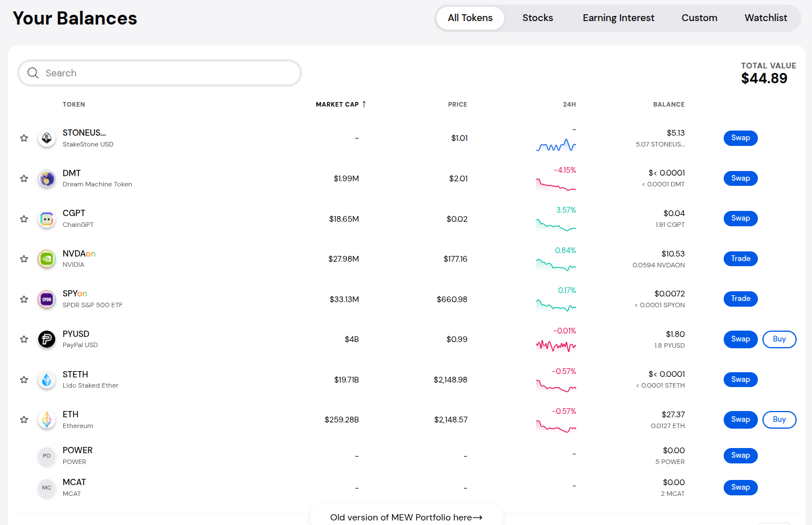The image size is (812, 525).
Task: Swap the STONEUS token
Action: pos(741,138)
